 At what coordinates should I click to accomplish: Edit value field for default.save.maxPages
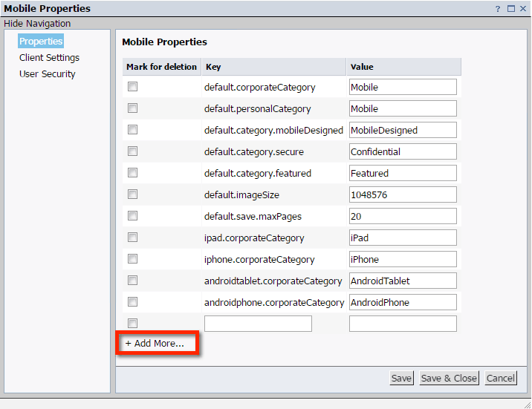tap(403, 216)
